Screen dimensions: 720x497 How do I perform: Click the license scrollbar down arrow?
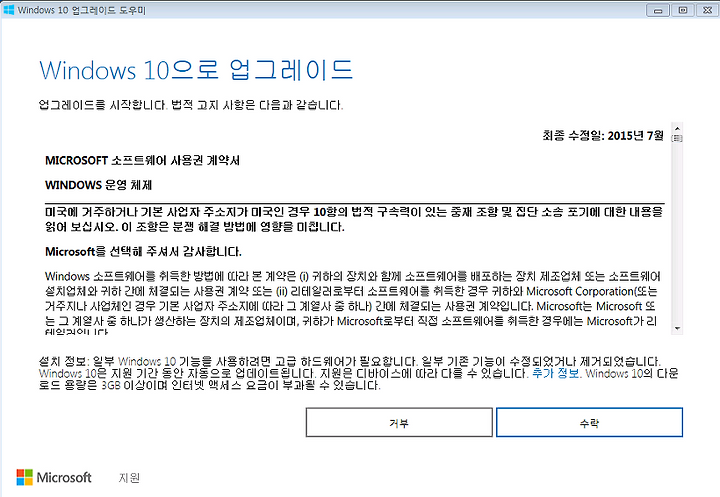pos(677,328)
